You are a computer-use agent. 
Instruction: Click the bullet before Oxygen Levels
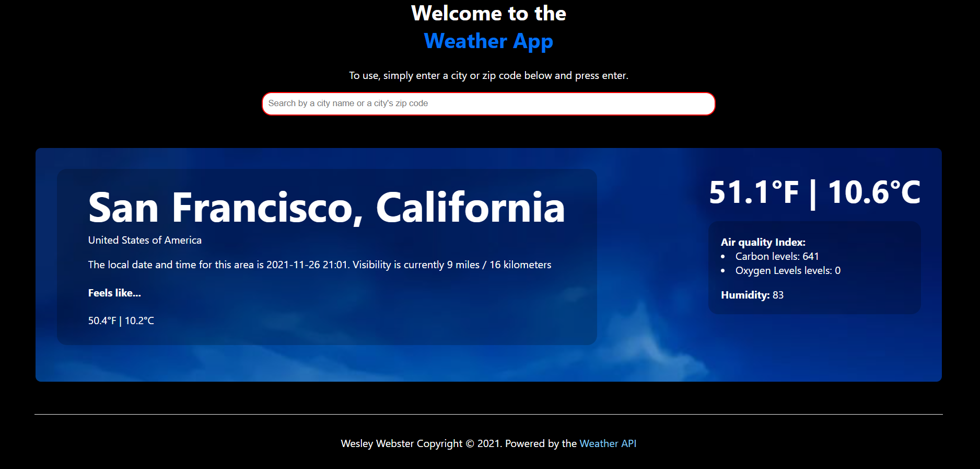(723, 271)
